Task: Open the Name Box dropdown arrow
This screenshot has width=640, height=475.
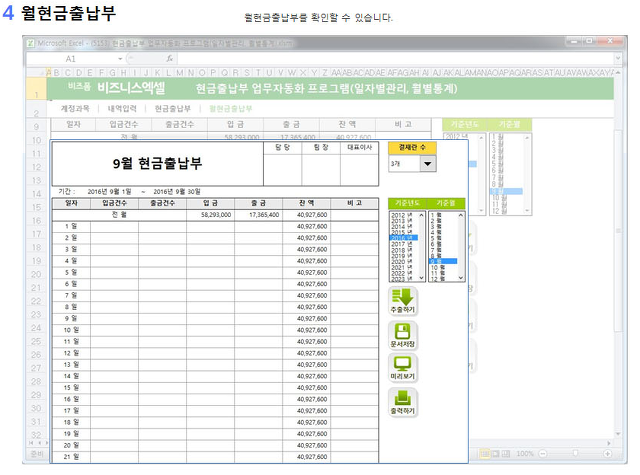Action: 120,59
